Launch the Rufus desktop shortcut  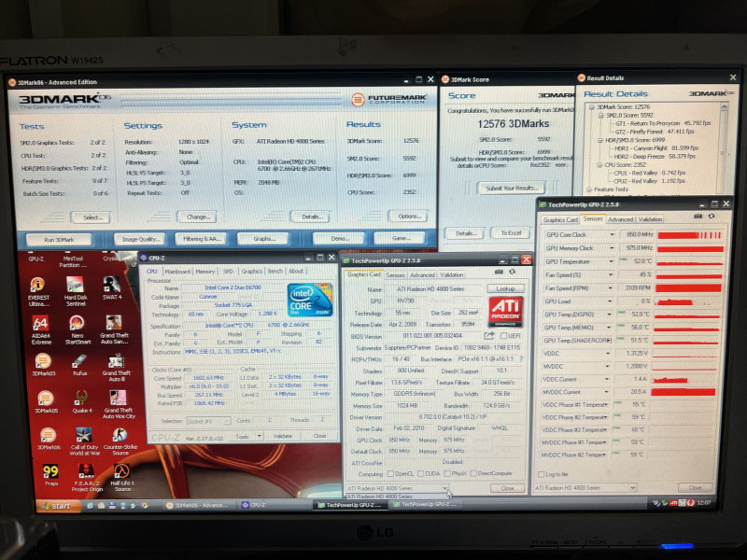tap(79, 365)
